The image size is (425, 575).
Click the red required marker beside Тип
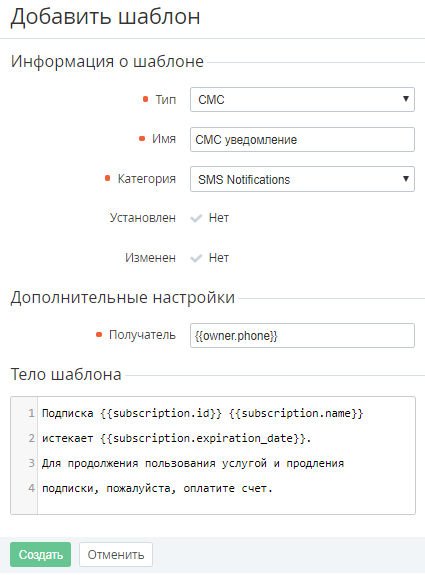click(x=146, y=99)
